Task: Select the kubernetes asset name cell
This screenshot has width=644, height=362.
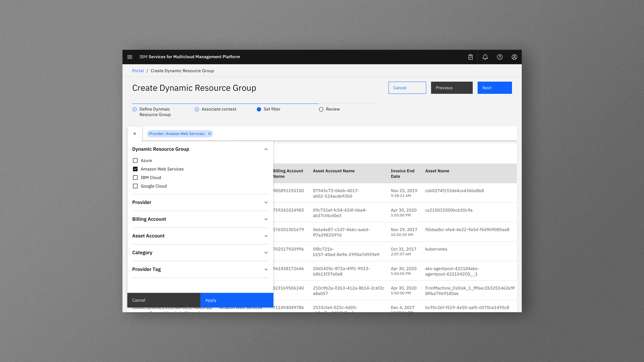Action: [436, 249]
